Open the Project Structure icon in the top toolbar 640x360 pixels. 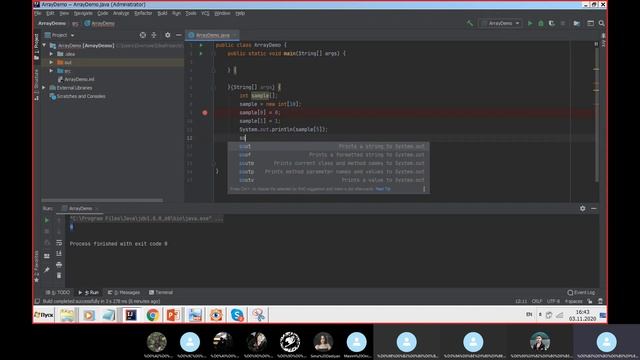tap(577, 23)
